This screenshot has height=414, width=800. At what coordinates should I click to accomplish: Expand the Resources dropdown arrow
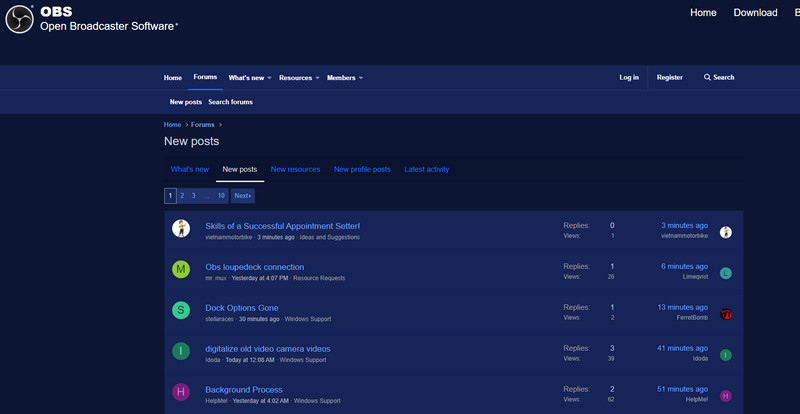[317, 78]
